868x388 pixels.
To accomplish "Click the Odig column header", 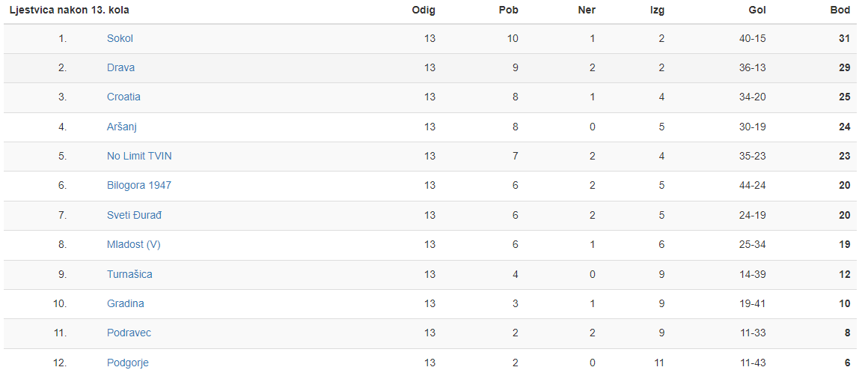I will pos(424,10).
